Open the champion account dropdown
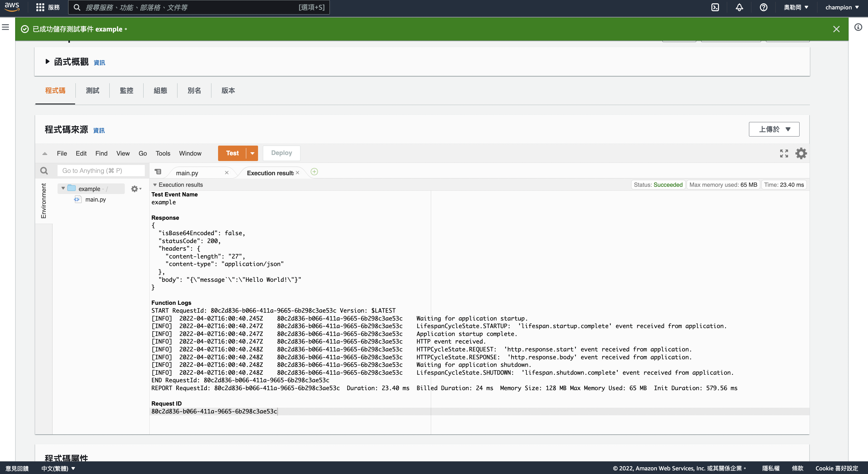Viewport: 868px width, 474px height. (842, 7)
